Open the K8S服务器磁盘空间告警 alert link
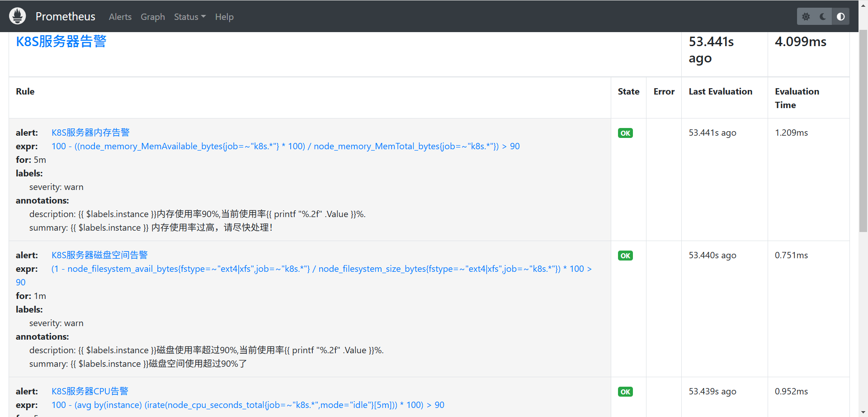This screenshot has width=868, height=417. pyautogui.click(x=99, y=255)
